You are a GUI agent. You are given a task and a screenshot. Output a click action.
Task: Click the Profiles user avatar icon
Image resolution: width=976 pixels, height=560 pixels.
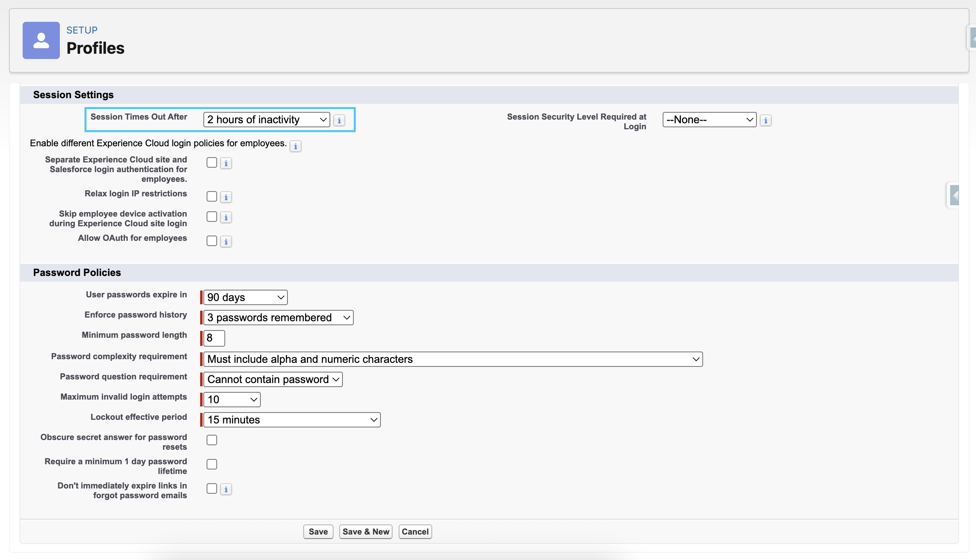41,40
